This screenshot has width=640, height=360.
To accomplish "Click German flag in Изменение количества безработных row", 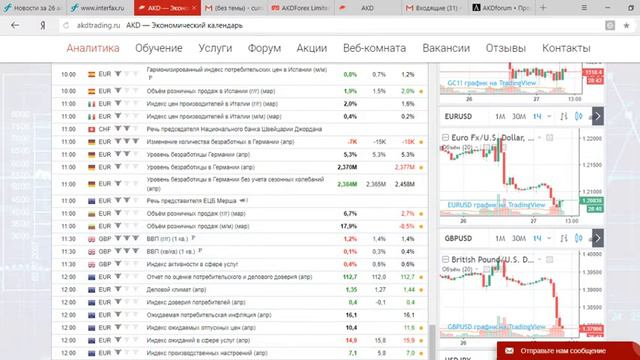I will (x=91, y=142).
